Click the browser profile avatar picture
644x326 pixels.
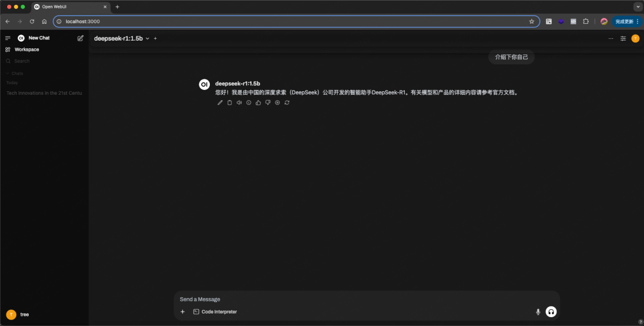604,21
